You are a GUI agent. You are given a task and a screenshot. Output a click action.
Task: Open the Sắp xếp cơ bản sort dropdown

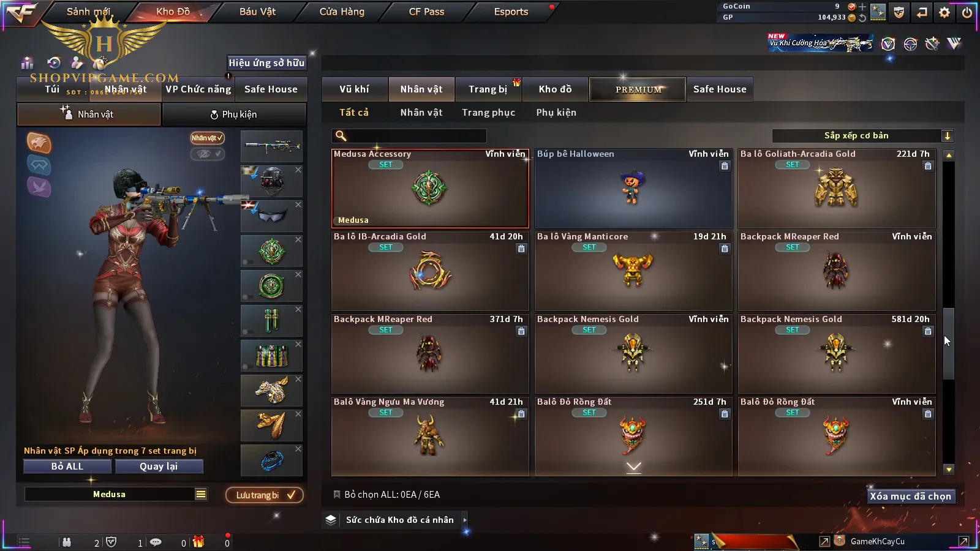(x=862, y=136)
